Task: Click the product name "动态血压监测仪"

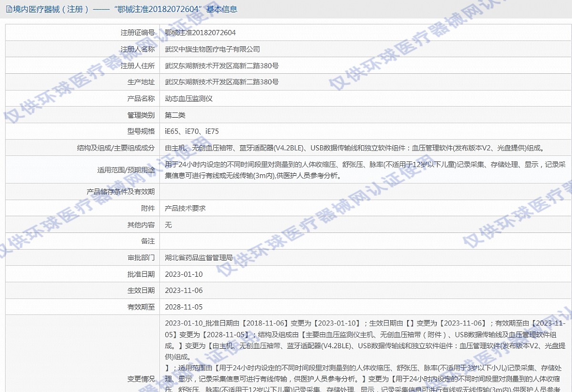Action: pos(189,99)
